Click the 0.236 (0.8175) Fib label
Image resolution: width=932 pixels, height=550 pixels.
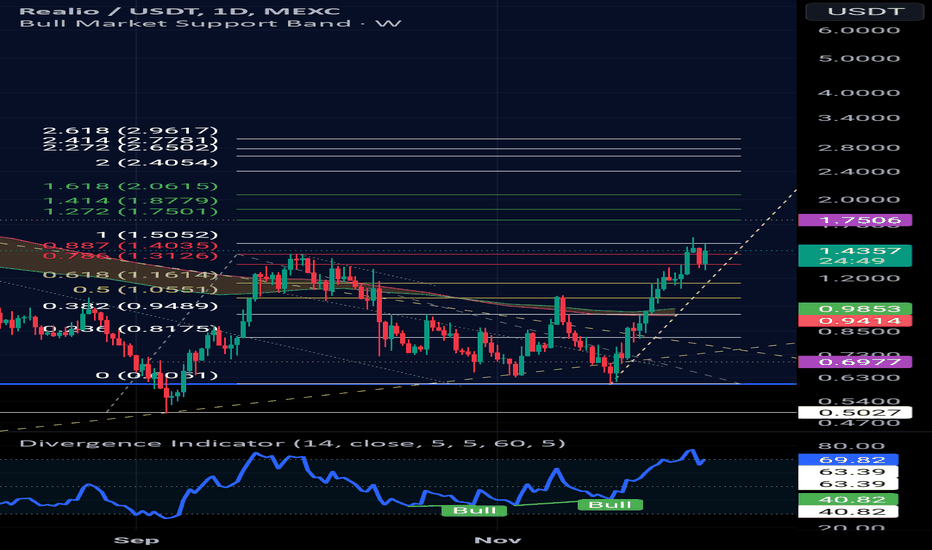tap(130, 329)
